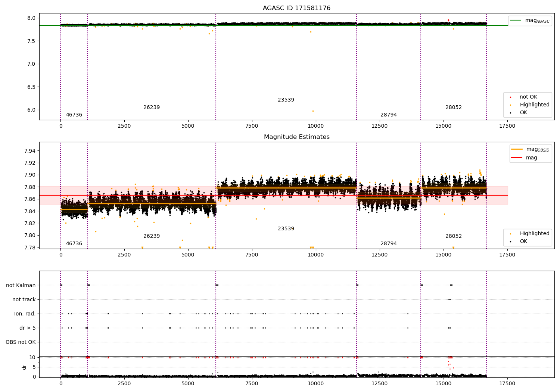Click the not track row label
This screenshot has height=392, width=560.
pos(24,300)
